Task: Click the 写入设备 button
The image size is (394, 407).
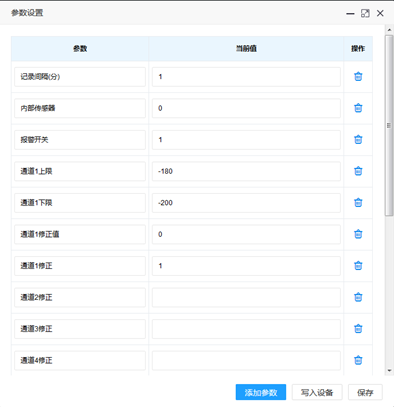Action: coord(317,392)
